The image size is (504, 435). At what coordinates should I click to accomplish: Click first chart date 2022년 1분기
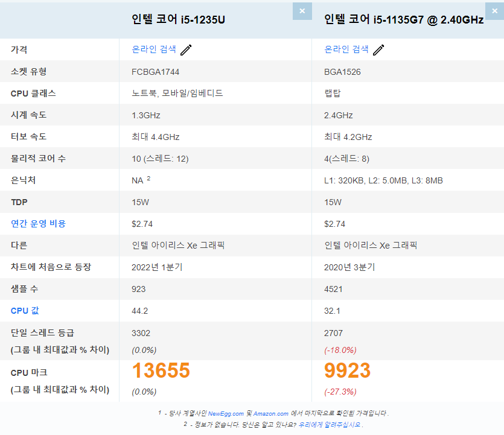click(x=157, y=267)
